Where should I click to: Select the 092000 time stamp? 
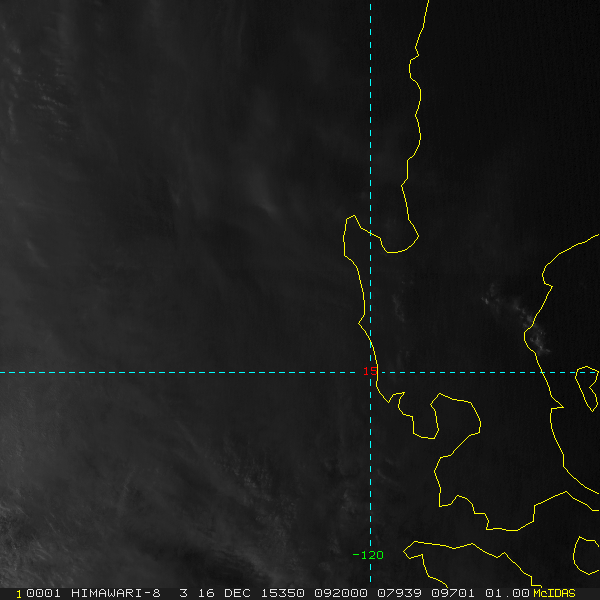(341, 593)
